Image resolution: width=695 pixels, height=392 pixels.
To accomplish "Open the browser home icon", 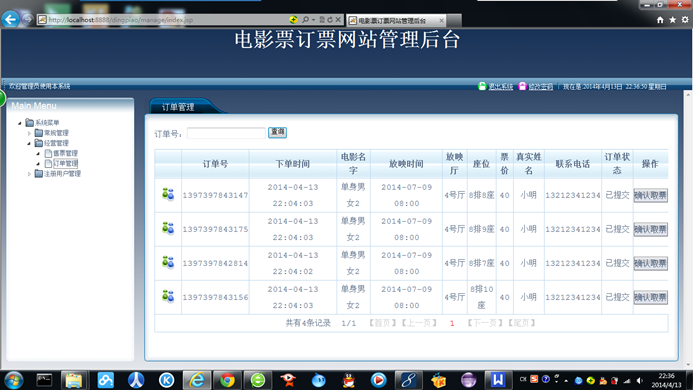I will click(x=660, y=20).
